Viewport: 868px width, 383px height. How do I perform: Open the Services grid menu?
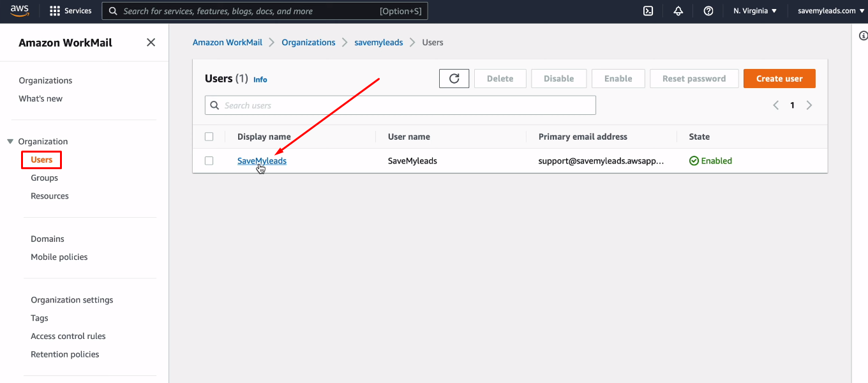coord(70,11)
